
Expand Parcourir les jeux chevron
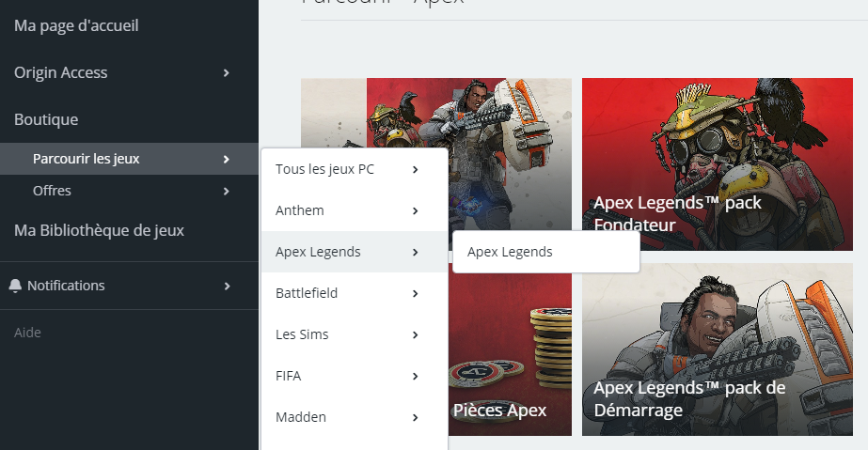226,159
